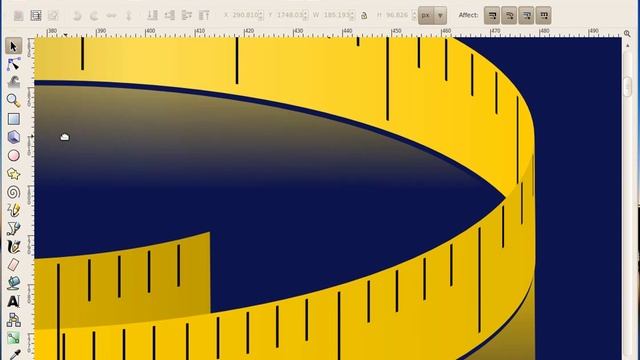Click the vertical scrollbar up arrow
640x360 pixels.
pyautogui.click(x=628, y=45)
